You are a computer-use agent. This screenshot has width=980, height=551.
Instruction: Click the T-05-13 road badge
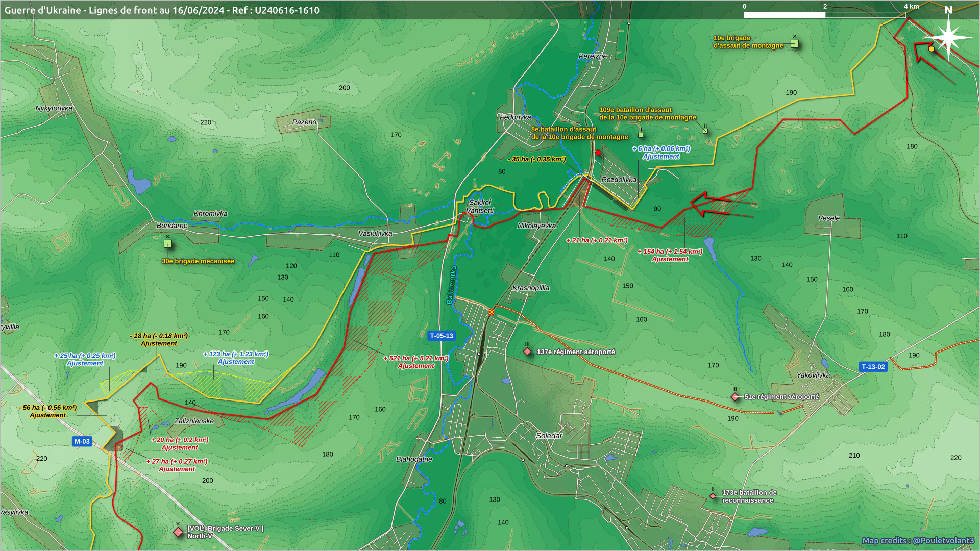441,336
